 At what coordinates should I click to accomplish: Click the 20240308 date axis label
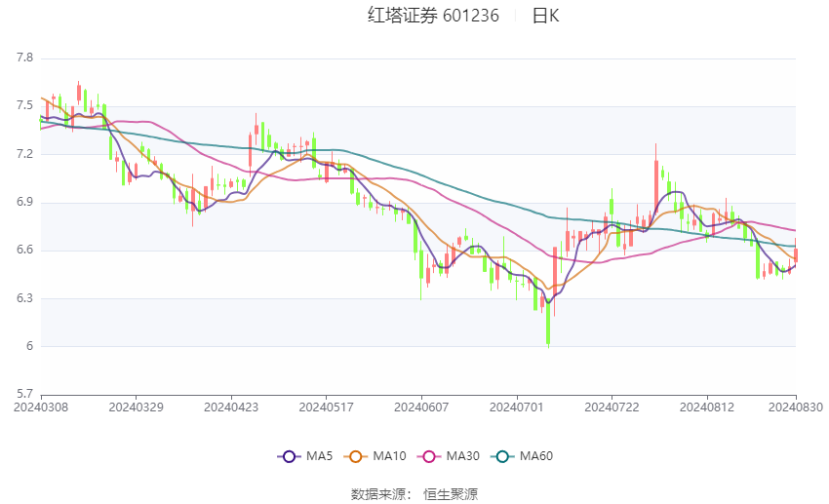40,406
